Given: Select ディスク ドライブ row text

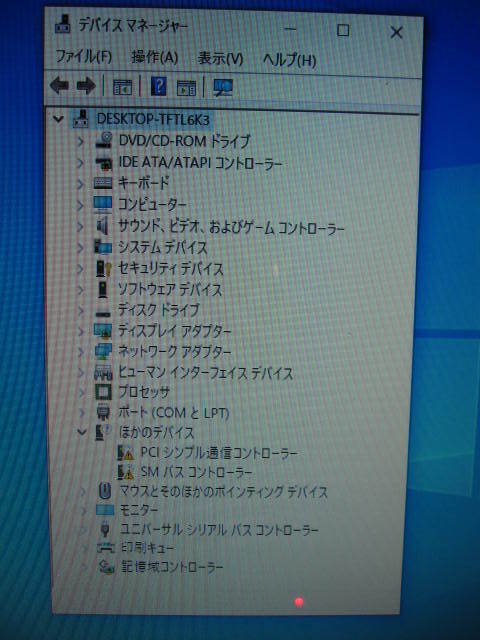Looking at the screenshot, I should click(x=159, y=310).
